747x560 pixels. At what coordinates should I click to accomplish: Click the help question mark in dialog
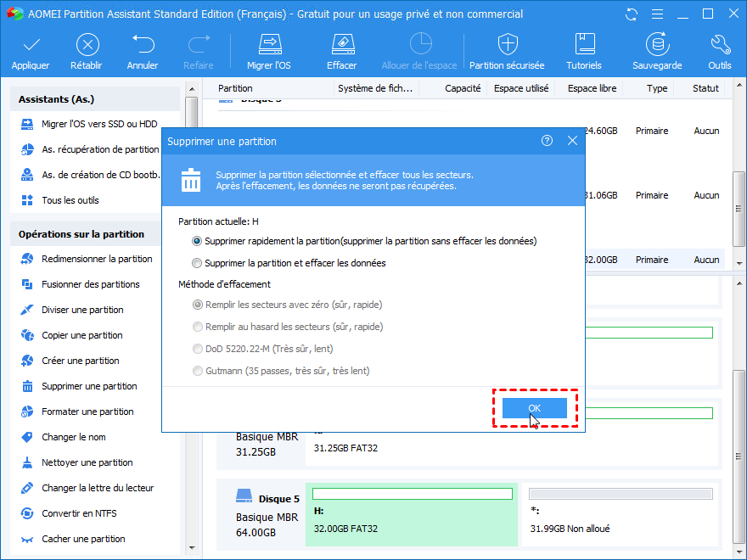click(x=547, y=141)
